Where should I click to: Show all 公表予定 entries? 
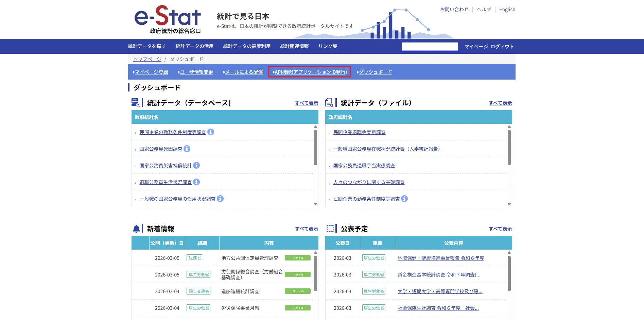pyautogui.click(x=500, y=229)
